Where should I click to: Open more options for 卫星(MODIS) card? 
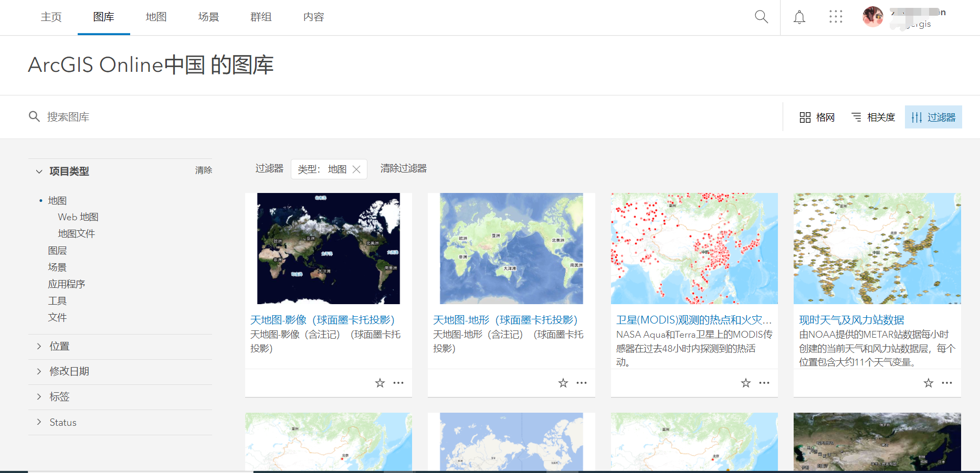tap(764, 383)
